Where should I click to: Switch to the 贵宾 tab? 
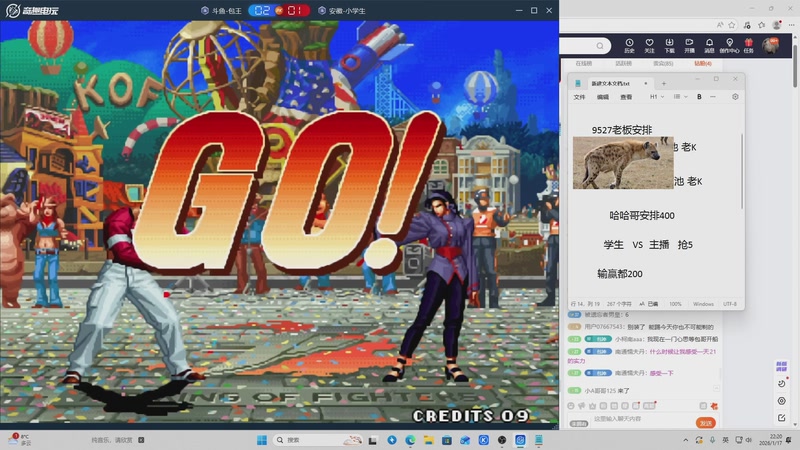(663, 63)
